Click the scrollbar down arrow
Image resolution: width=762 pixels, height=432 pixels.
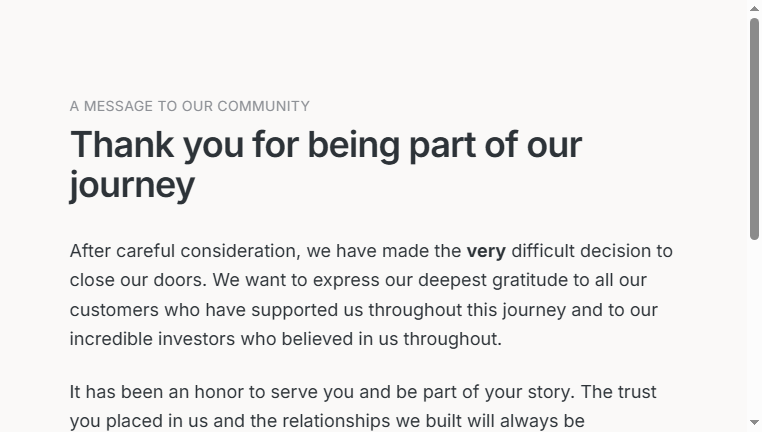(x=754, y=423)
